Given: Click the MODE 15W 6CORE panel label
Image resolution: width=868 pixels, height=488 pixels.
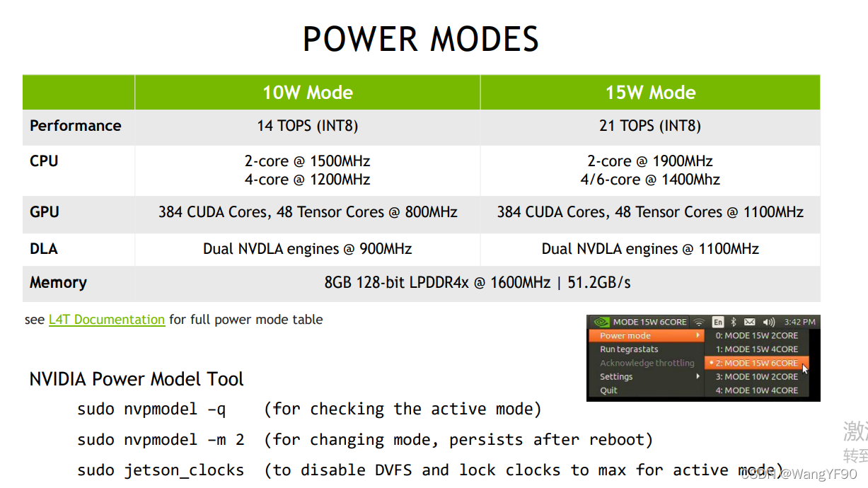Looking at the screenshot, I should [x=649, y=322].
